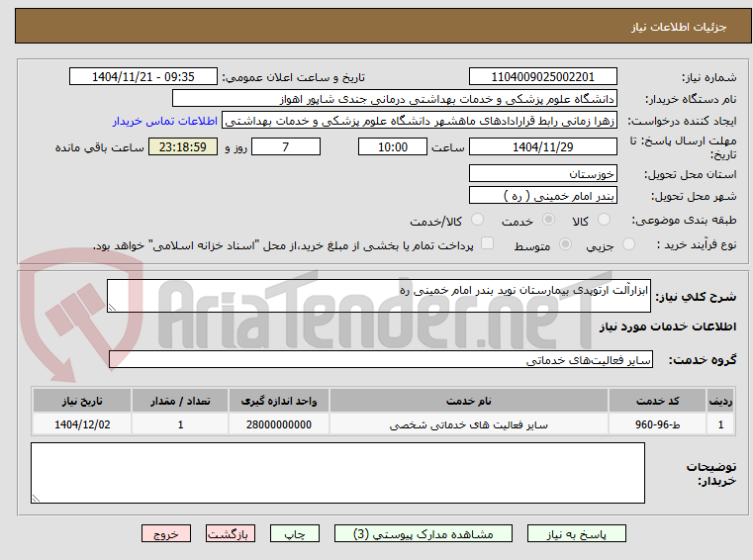Click the چاپ print button
This screenshot has width=753, height=560.
[295, 533]
